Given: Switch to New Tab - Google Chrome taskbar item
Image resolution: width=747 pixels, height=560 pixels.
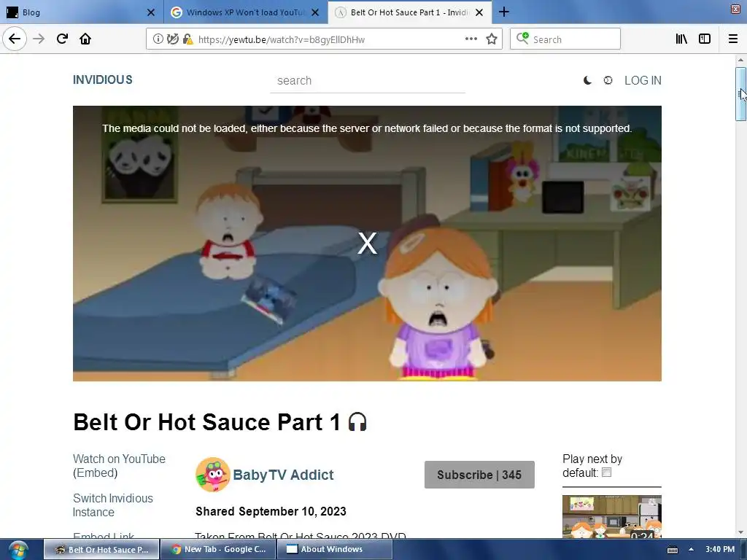Looking at the screenshot, I should [217, 550].
